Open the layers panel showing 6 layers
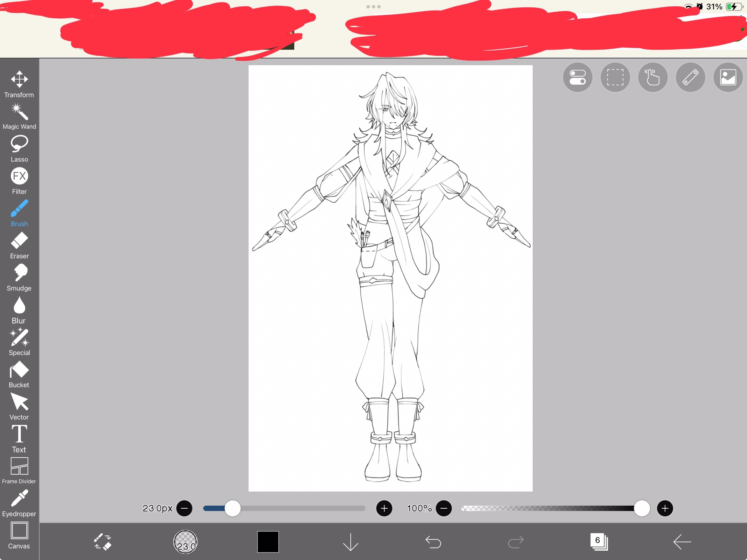This screenshot has width=747, height=560. (x=598, y=541)
